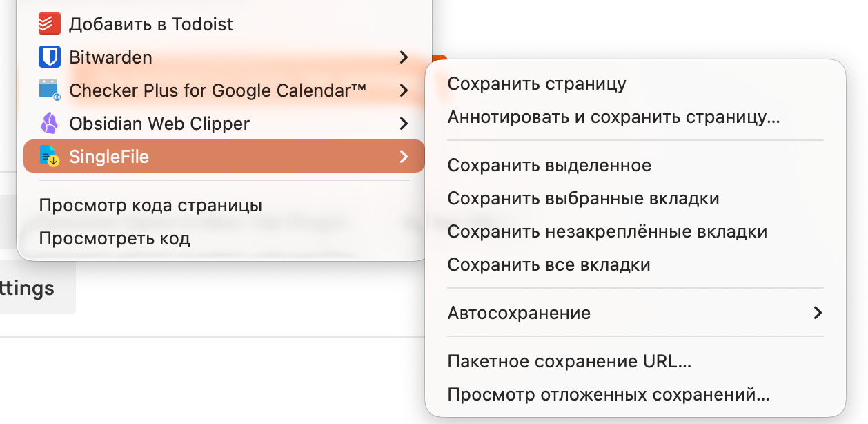Select the highlighted SingleFile menu entry
The width and height of the screenshot is (868, 424).
pyautogui.click(x=224, y=156)
